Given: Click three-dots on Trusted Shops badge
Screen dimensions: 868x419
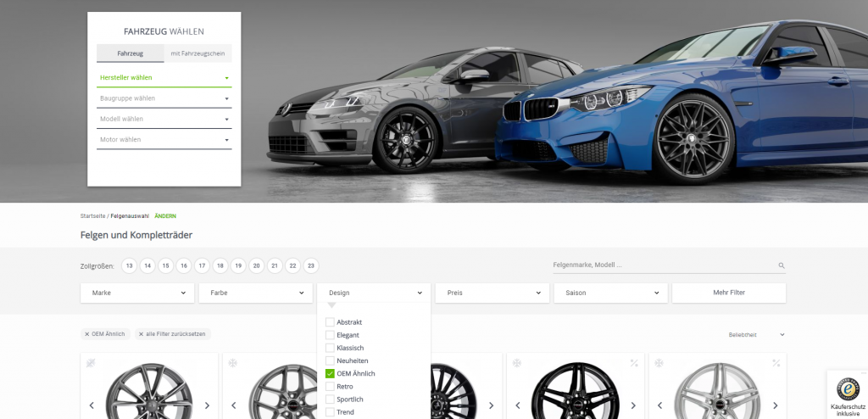Looking at the screenshot, I should 864,373.
